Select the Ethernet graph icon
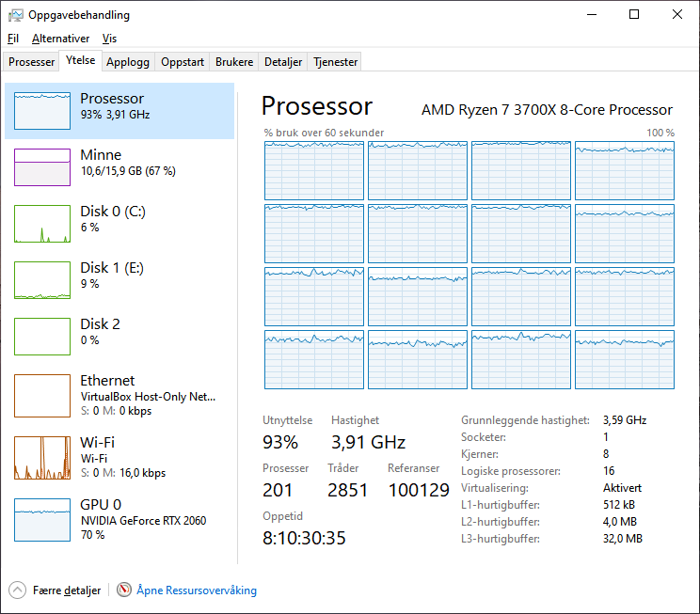The width and height of the screenshot is (700, 614). point(42,393)
